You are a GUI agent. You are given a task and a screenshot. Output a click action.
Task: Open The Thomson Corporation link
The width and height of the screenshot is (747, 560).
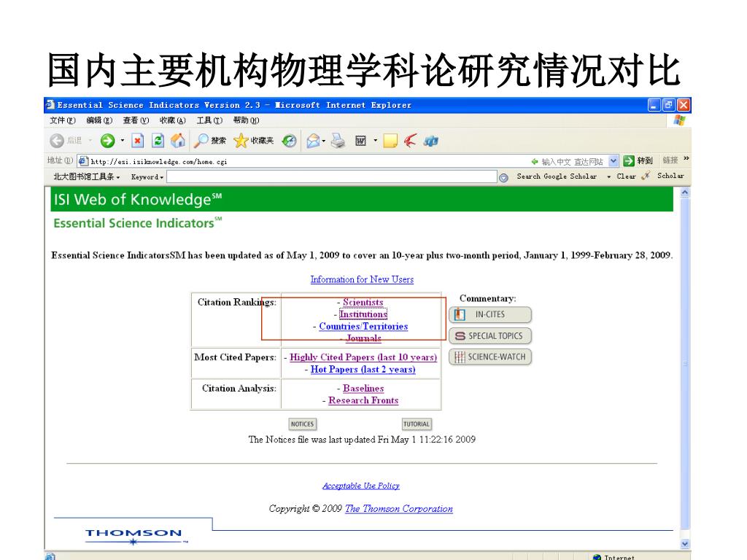pos(399,508)
